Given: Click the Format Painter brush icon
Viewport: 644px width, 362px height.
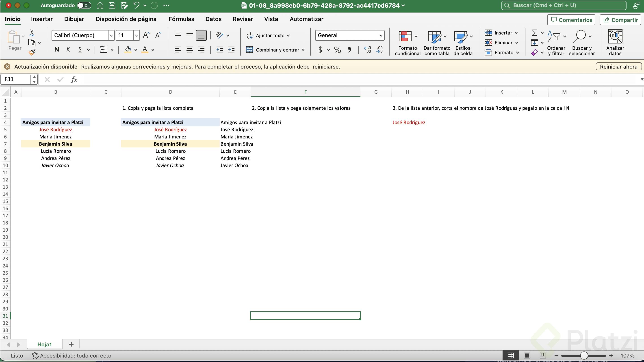Looking at the screenshot, I should pyautogui.click(x=32, y=52).
